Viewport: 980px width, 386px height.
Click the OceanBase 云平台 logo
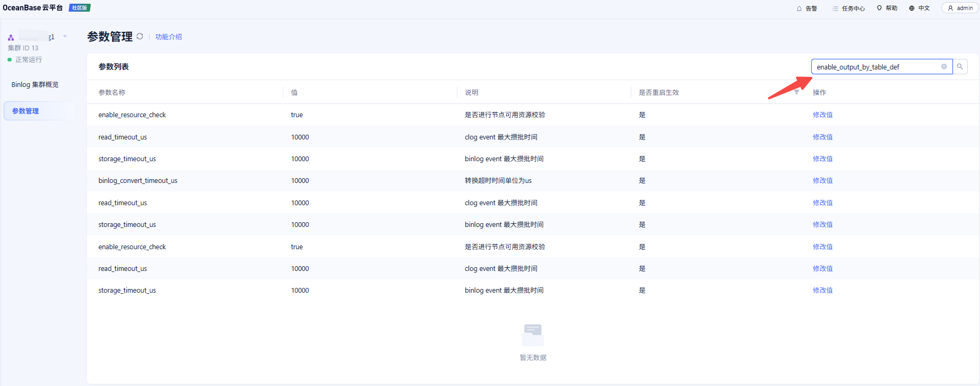tap(33, 8)
